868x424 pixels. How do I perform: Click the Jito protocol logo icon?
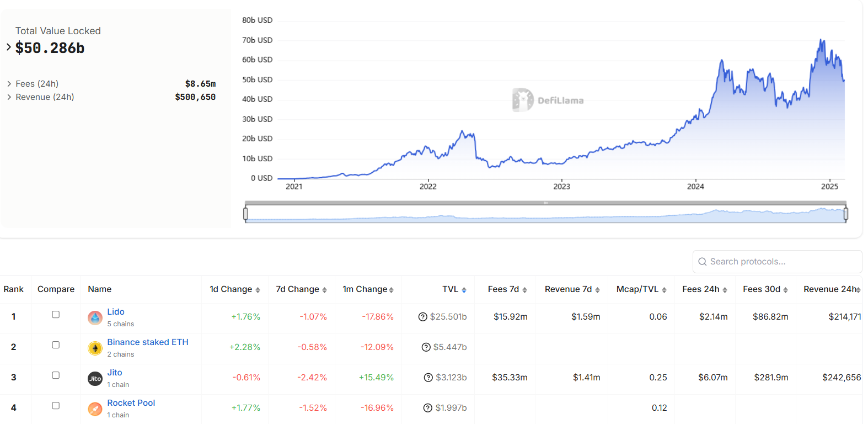coord(95,378)
